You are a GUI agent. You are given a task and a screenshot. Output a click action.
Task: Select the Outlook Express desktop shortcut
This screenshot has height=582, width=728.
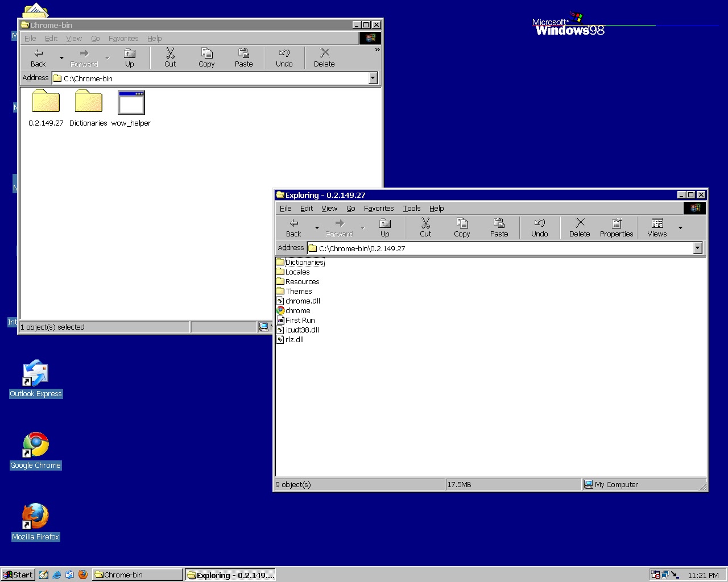[x=35, y=379]
